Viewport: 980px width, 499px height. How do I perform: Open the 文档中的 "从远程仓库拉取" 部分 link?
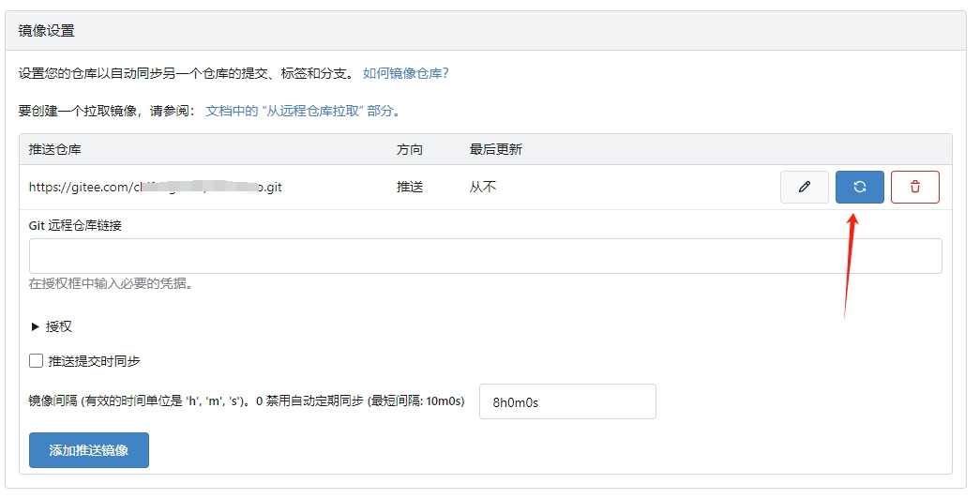pos(302,111)
